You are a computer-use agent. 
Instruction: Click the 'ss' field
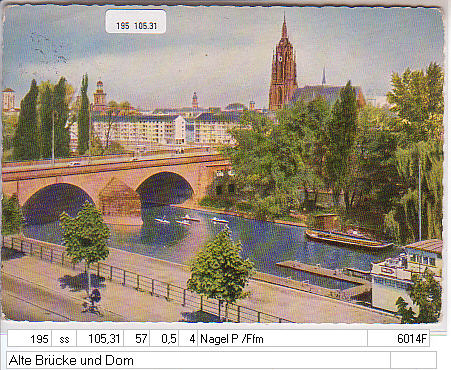[64, 339]
